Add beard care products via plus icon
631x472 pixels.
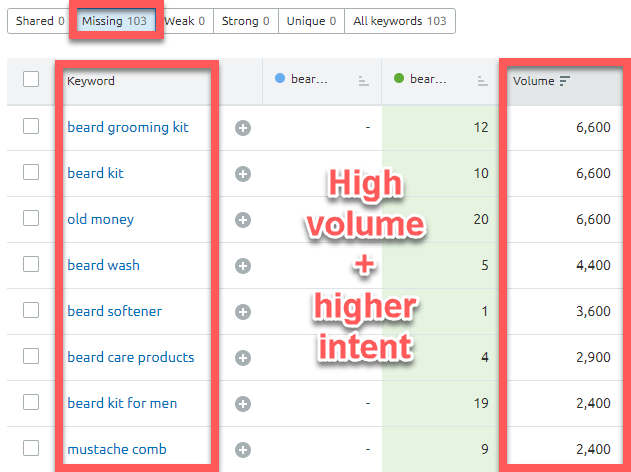click(242, 358)
